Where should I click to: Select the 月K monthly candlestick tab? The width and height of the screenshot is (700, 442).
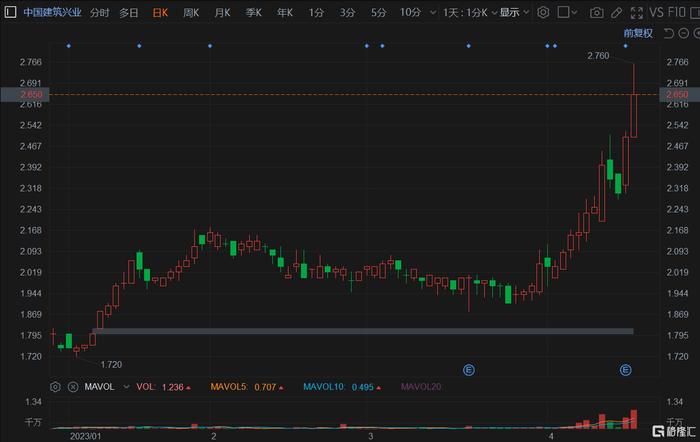click(x=222, y=13)
